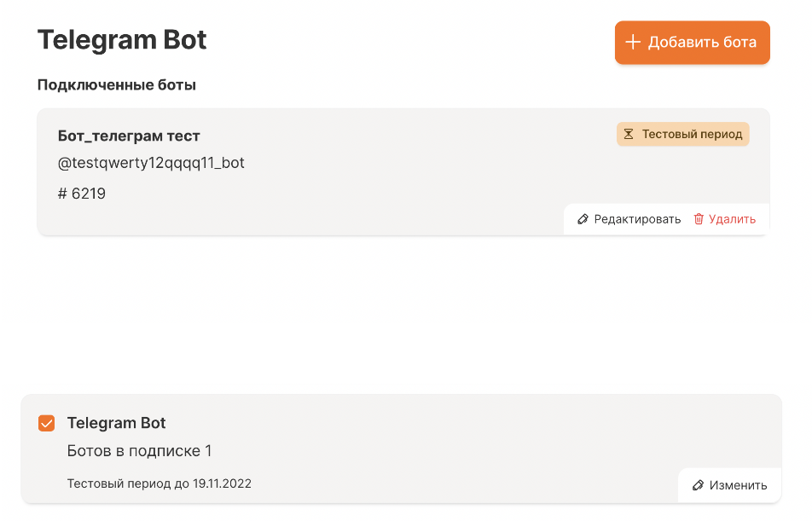Click the @testqwerty12qqqq11_bot username
Image resolution: width=812 pixels, height=521 pixels.
pyautogui.click(x=151, y=163)
